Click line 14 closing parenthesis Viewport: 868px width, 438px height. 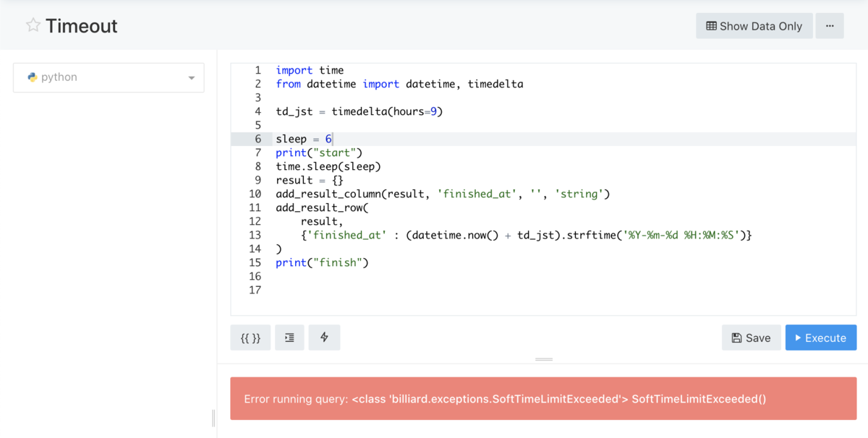279,249
